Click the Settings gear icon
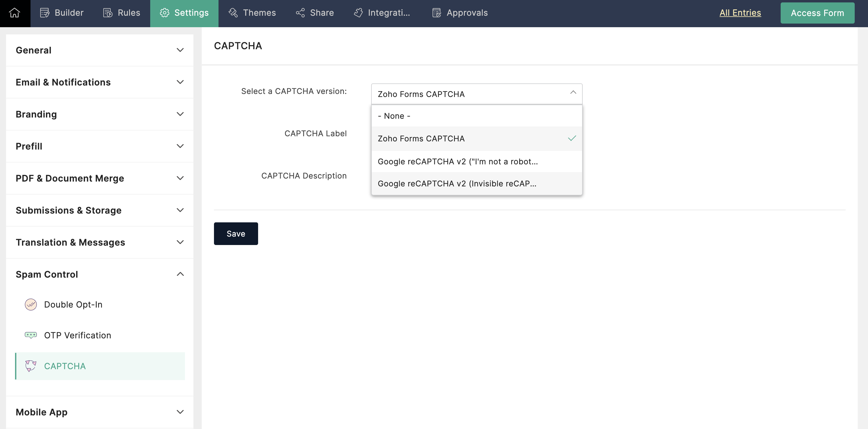Viewport: 868px width, 429px height. (x=164, y=13)
